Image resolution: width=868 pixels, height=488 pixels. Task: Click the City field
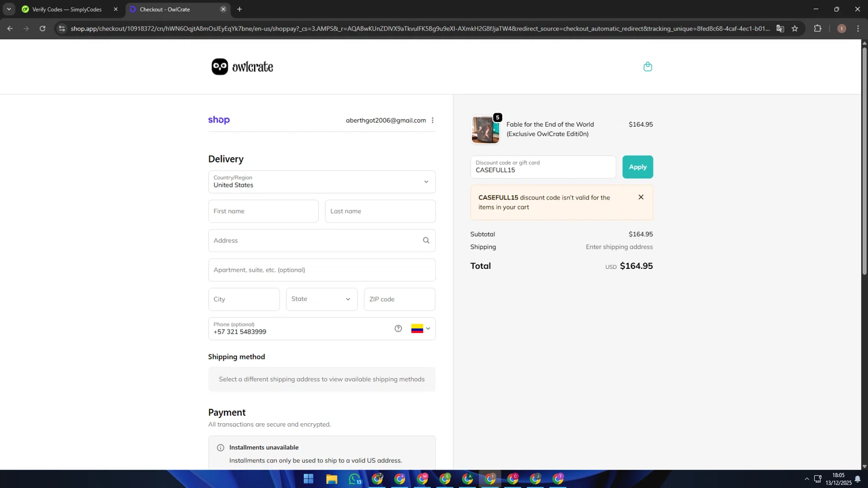[244, 299]
